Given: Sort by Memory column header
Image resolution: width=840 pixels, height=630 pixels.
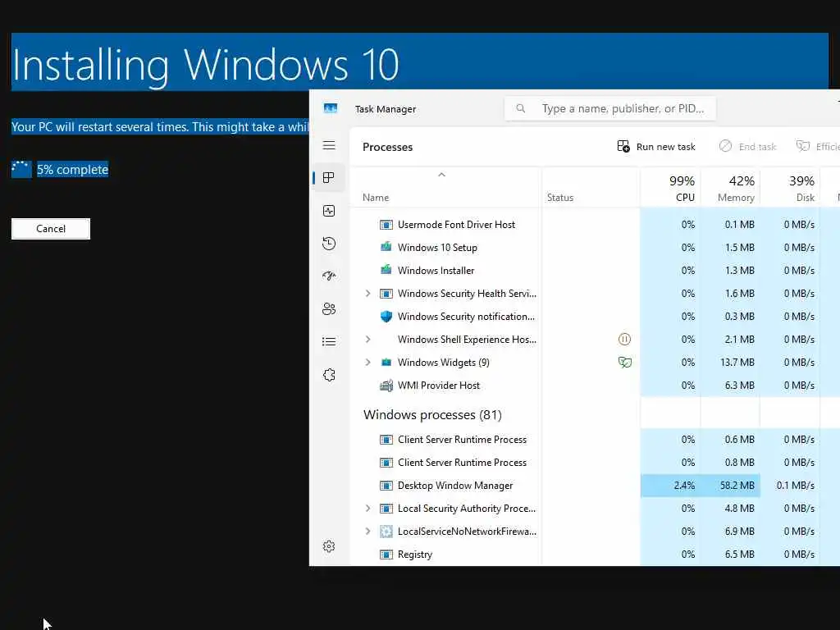Looking at the screenshot, I should point(731,189).
